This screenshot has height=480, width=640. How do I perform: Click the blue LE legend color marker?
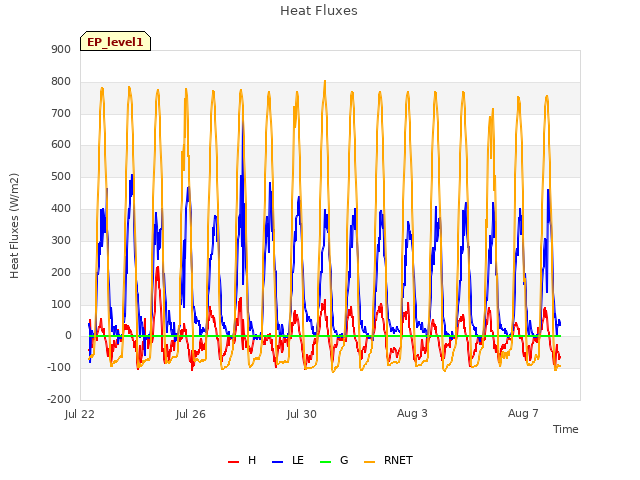(278, 462)
